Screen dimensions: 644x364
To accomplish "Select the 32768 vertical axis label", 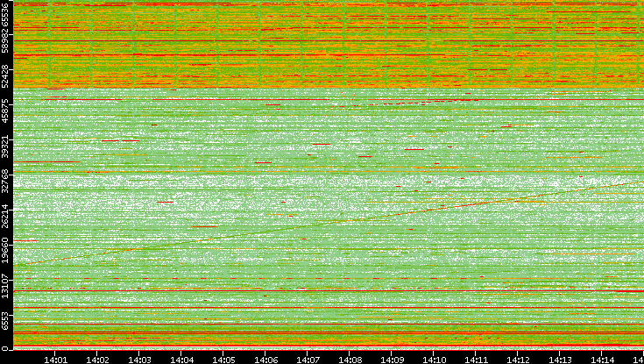I will click(5, 181).
